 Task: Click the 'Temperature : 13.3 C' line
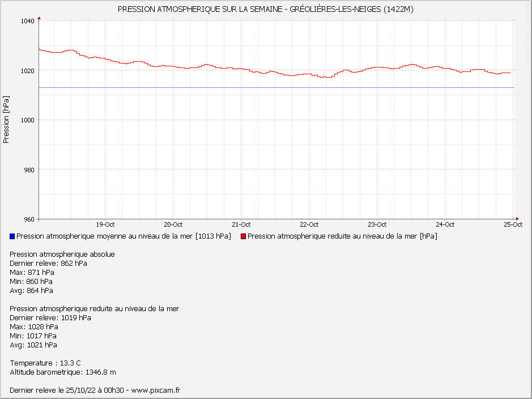(x=45, y=363)
